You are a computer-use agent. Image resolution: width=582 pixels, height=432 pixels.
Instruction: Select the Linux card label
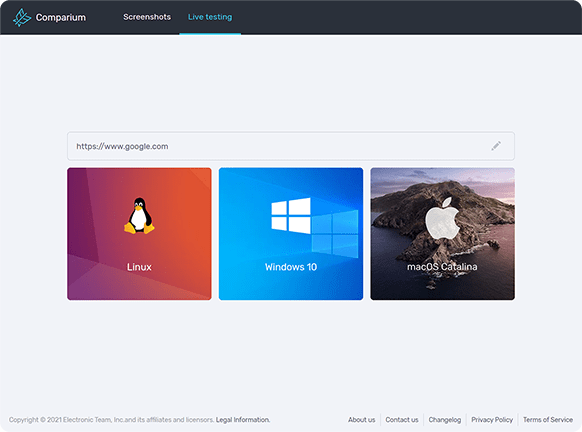139,267
